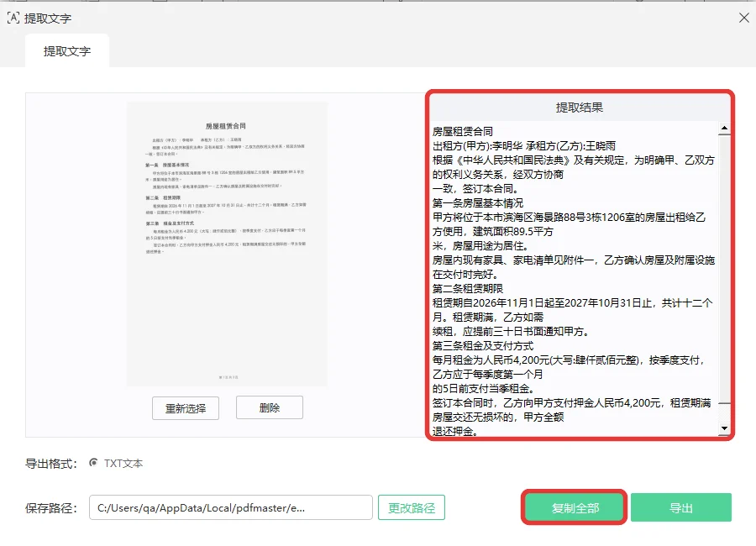Click the 提取结果 header

580,108
